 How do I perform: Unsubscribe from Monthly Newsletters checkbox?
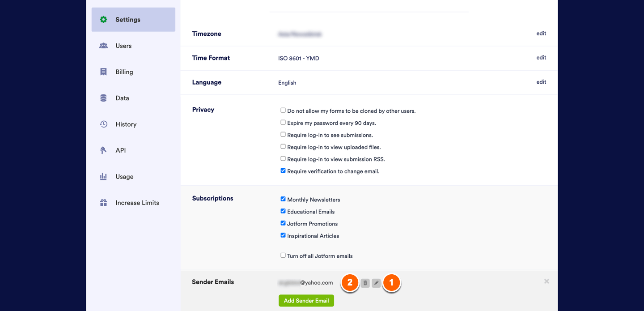coord(283,199)
